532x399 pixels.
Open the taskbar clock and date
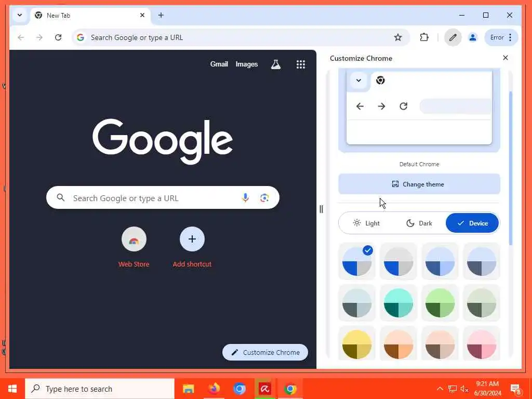click(x=487, y=389)
